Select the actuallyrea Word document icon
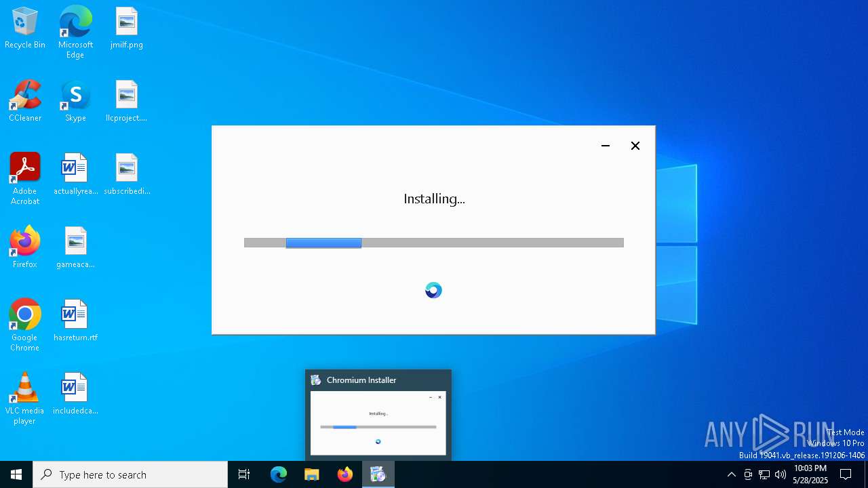 [x=75, y=175]
